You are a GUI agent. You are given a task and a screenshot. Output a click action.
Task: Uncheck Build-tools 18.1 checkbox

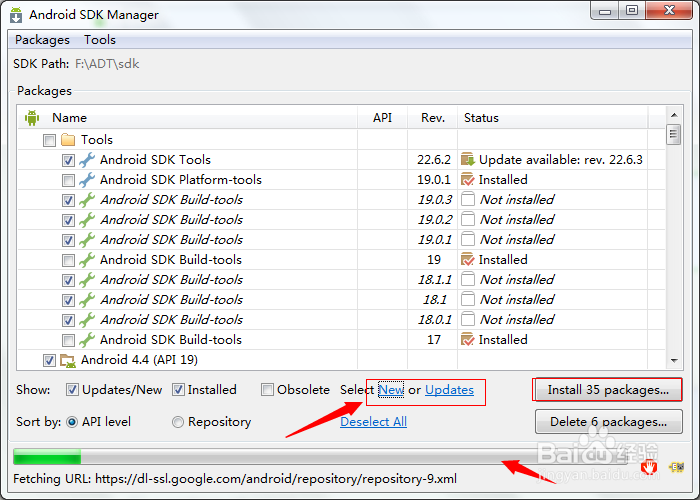tap(68, 300)
